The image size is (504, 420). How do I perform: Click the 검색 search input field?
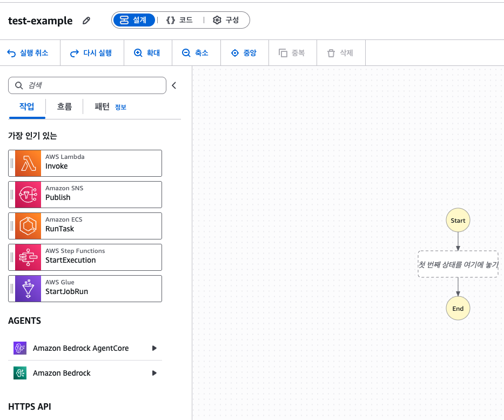point(87,85)
